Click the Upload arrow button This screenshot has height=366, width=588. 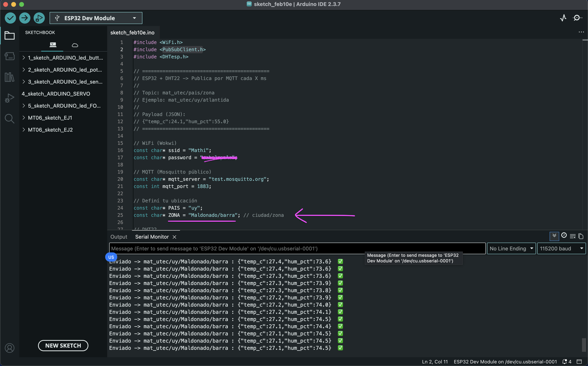[x=25, y=18]
